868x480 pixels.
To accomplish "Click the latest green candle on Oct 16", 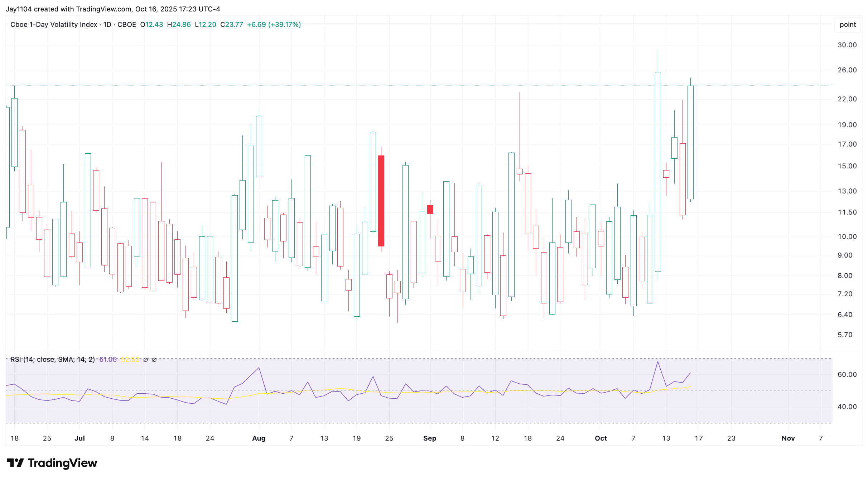I will click(690, 142).
